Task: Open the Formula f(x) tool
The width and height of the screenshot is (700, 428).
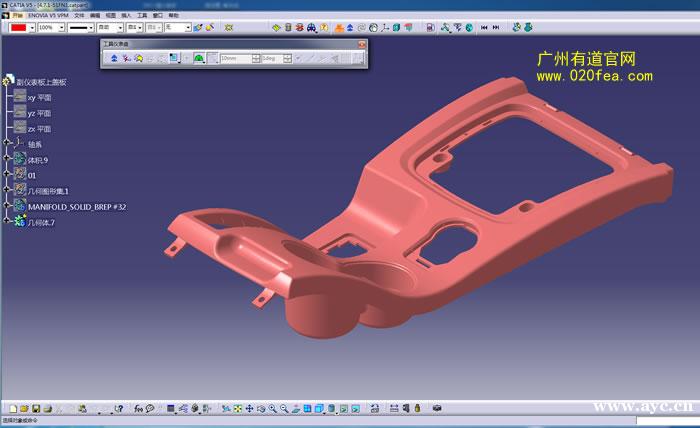Action: [x=138, y=408]
